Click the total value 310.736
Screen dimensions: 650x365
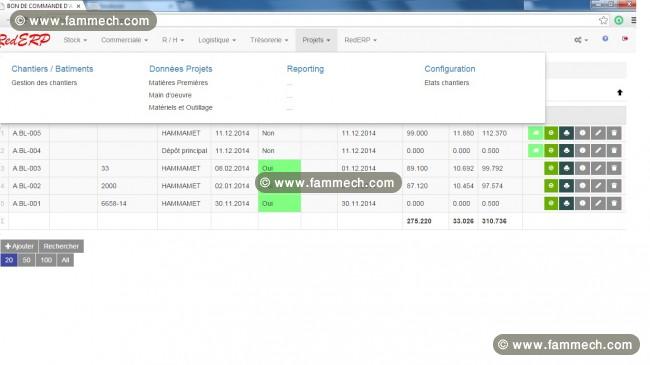(x=494, y=221)
